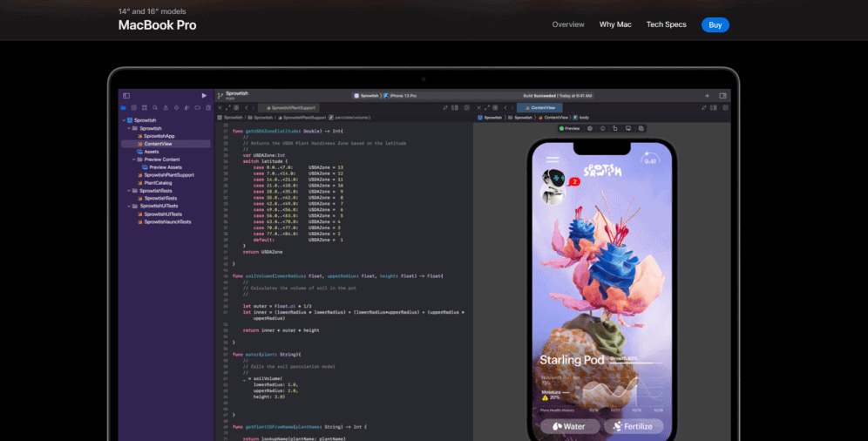Switch to the SprowtishPlantSupport editor tab
The height and width of the screenshot is (441, 868).
[290, 108]
